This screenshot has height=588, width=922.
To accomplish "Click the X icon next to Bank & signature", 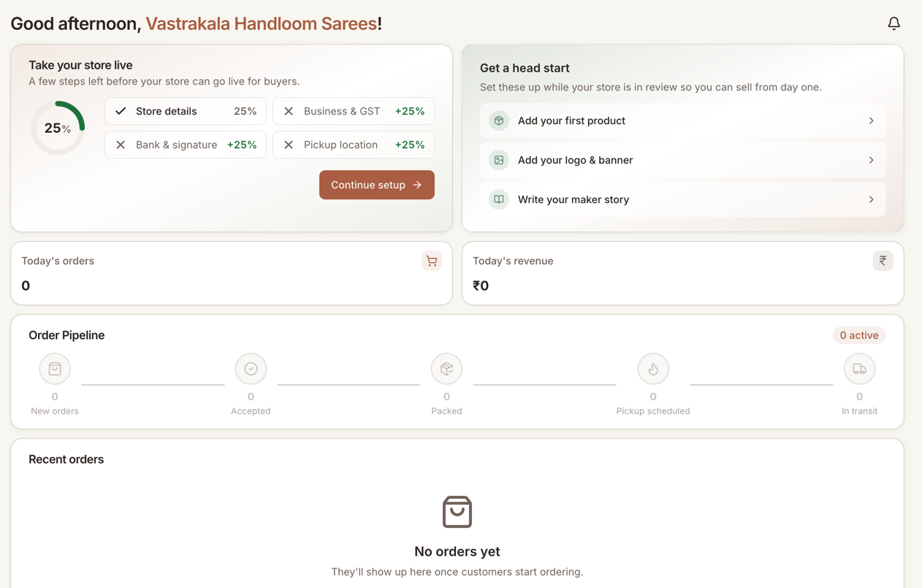I will pyautogui.click(x=121, y=145).
